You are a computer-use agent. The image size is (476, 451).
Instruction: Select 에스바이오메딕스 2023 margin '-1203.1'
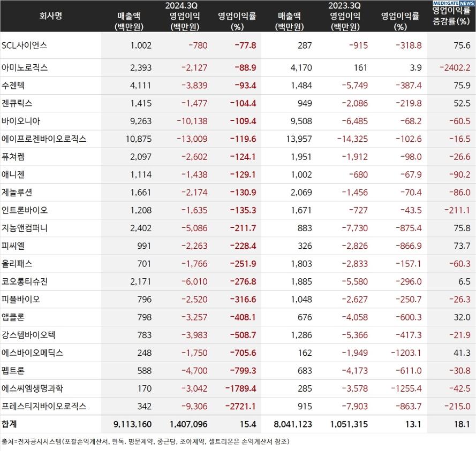click(x=406, y=353)
